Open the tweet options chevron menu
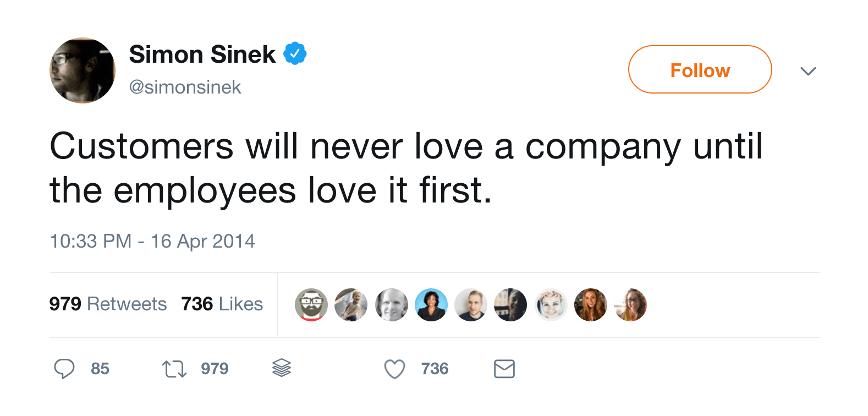This screenshot has width=868, height=416. point(807,71)
